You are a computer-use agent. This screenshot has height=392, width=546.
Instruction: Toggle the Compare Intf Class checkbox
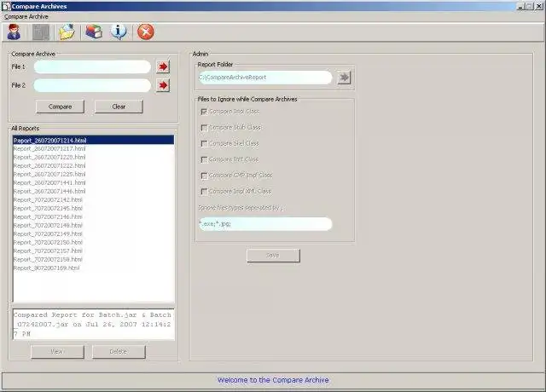(x=204, y=159)
